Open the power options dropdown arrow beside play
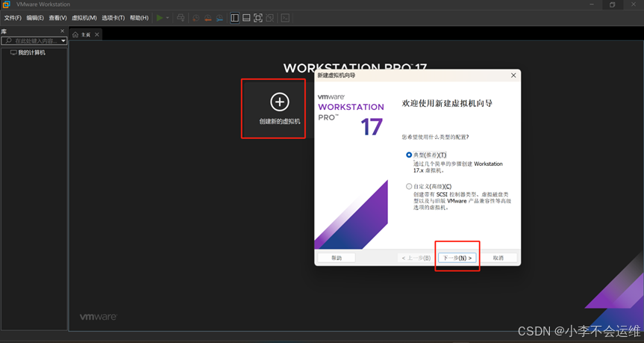Image resolution: width=644 pixels, height=343 pixels. pos(168,18)
